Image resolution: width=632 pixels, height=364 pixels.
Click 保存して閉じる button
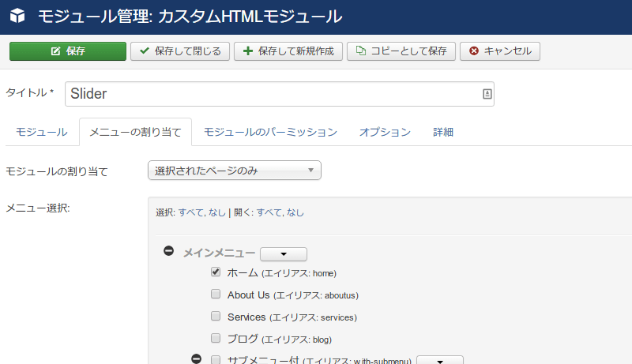pos(180,51)
